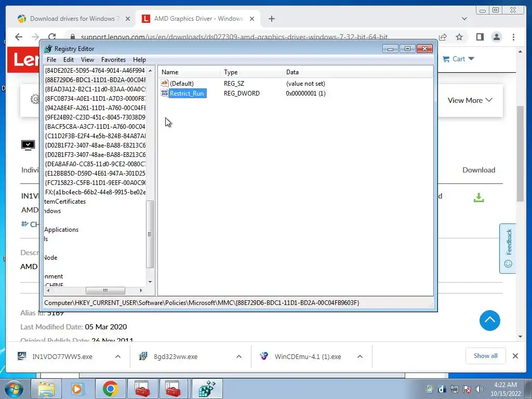Viewport: 532px width, 399px height.
Task: Open Chrome tab search dropdown
Action: [x=464, y=19]
